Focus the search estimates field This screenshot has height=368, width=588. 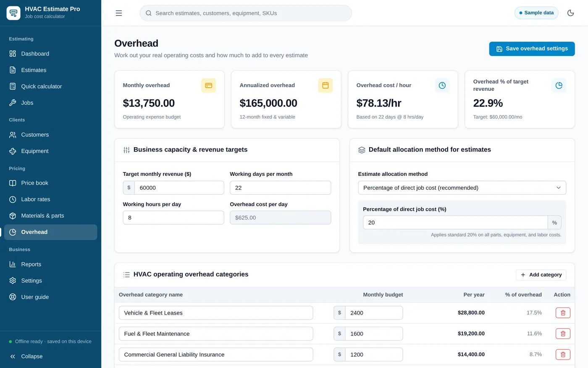(246, 13)
